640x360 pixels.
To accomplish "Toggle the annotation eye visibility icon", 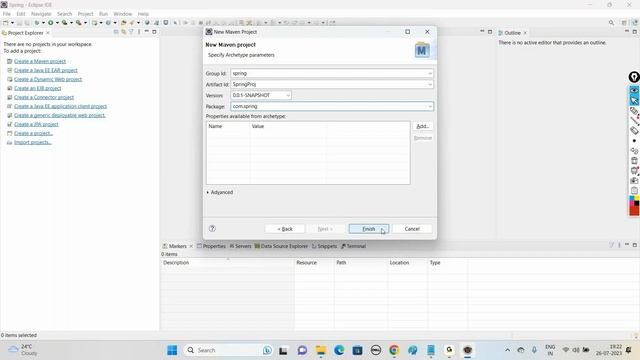I will pyautogui.click(x=634, y=90).
